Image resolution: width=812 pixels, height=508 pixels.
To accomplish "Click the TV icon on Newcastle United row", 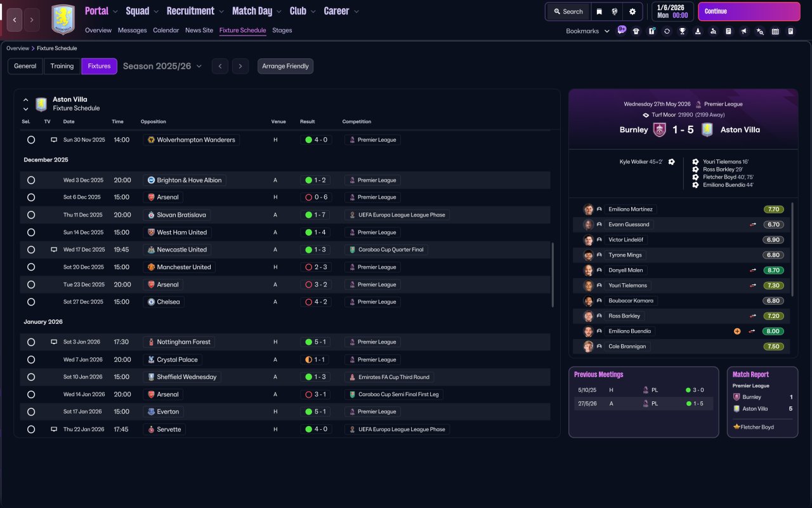I will click(x=54, y=250).
